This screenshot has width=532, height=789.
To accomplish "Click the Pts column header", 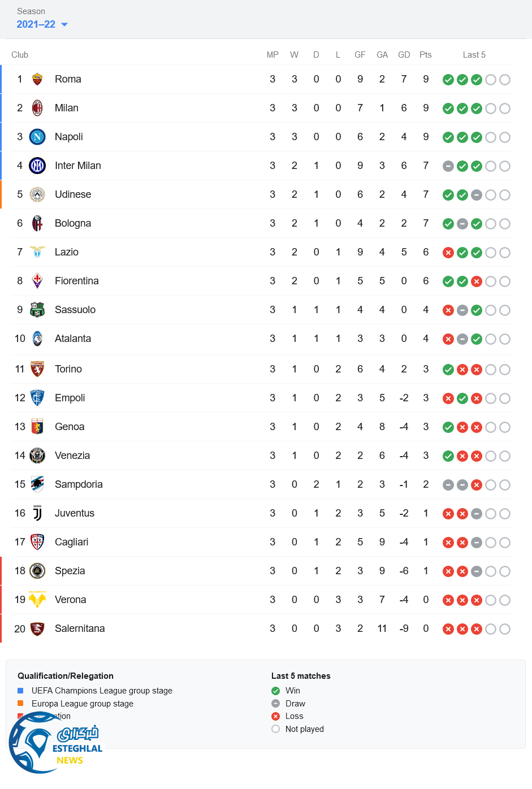I will click(426, 55).
